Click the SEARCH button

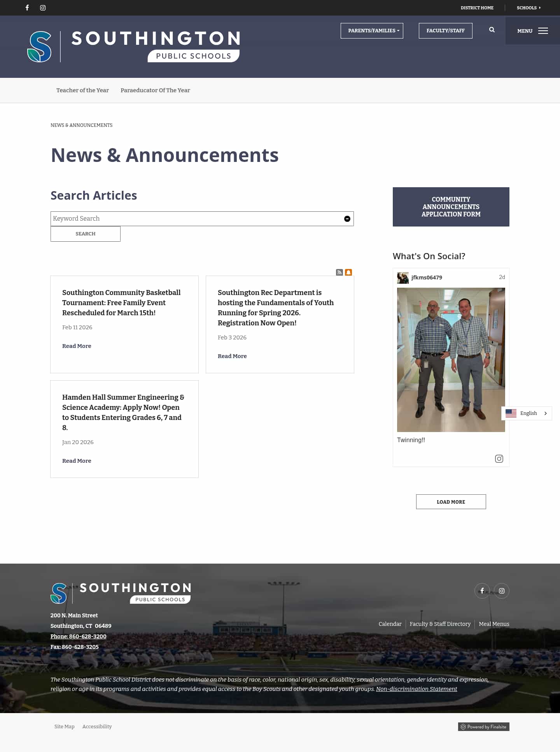(86, 234)
